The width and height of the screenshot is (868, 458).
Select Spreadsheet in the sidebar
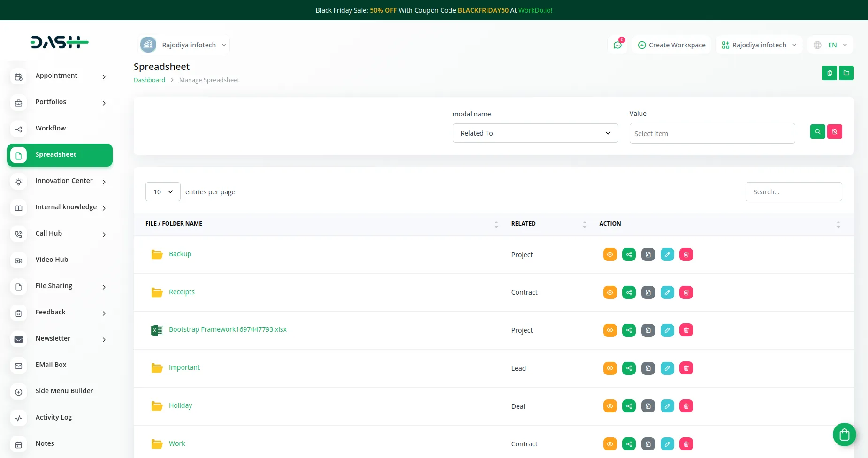[x=60, y=155]
